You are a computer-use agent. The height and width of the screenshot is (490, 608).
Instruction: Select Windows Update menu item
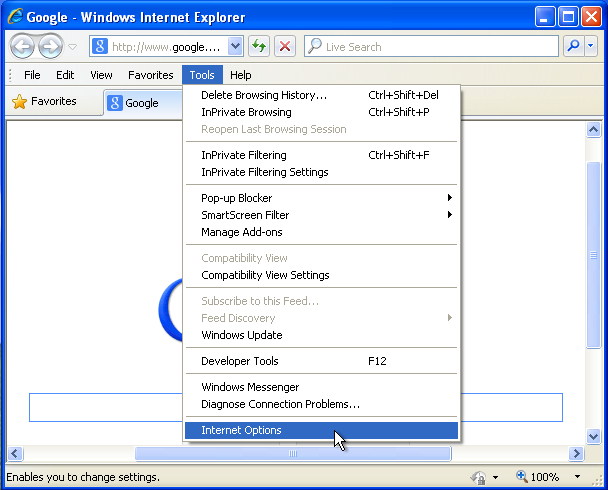(x=321, y=335)
